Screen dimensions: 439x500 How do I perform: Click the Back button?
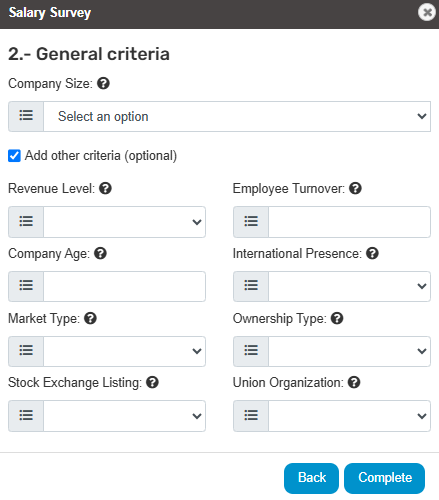click(311, 478)
